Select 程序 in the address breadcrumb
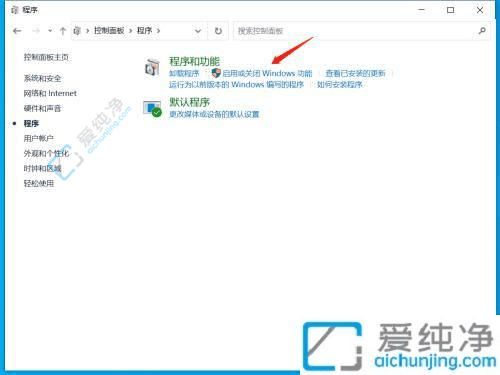500x375 pixels. (144, 31)
